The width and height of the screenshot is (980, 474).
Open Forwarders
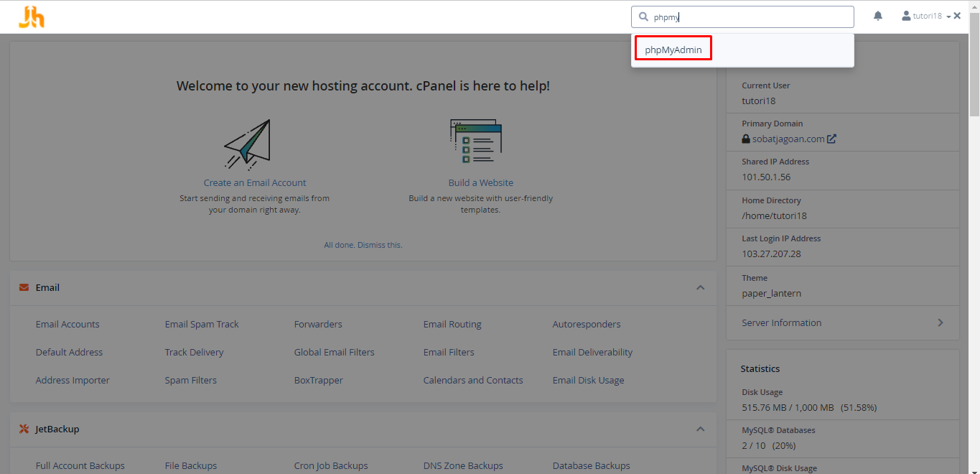(x=318, y=324)
